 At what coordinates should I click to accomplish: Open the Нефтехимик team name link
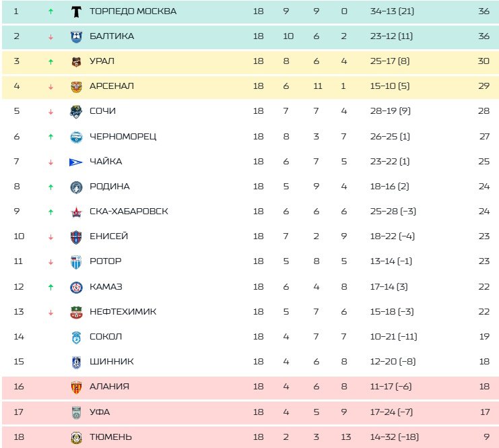coord(123,312)
